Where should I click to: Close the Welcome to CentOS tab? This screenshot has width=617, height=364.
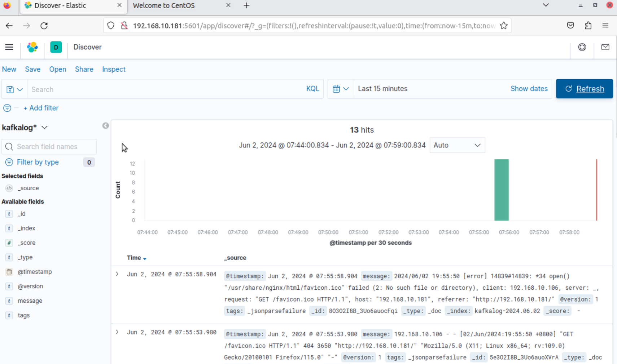tap(228, 5)
